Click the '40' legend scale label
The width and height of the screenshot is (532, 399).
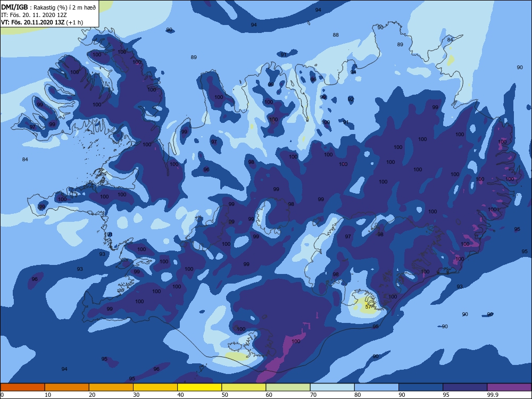pos(180,395)
